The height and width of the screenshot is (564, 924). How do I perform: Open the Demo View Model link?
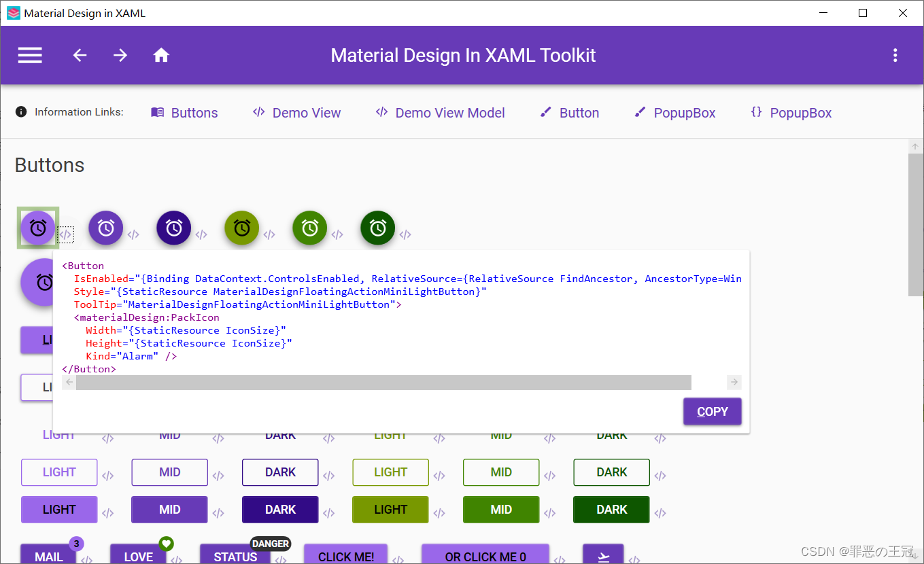point(440,113)
